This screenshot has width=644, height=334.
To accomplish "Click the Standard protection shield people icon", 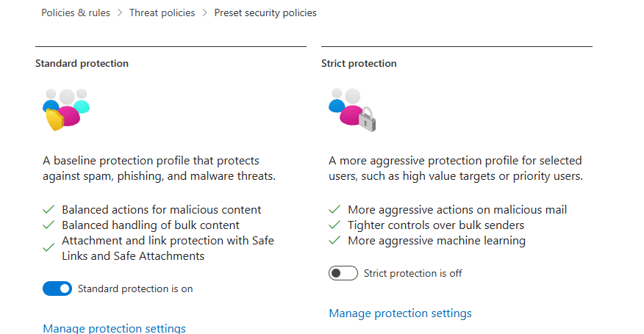I will tap(65, 109).
